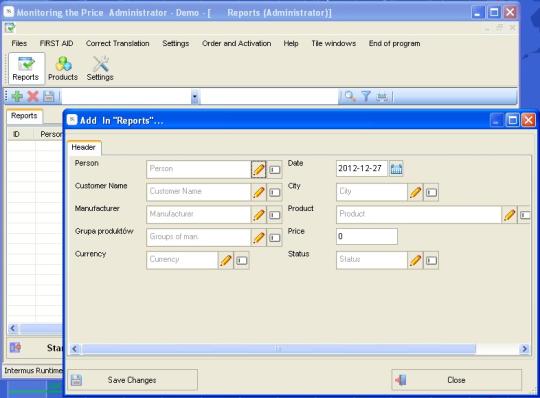Image resolution: width=540 pixels, height=398 pixels.
Task: Click the pencil icon for Manufacturer
Action: (259, 215)
